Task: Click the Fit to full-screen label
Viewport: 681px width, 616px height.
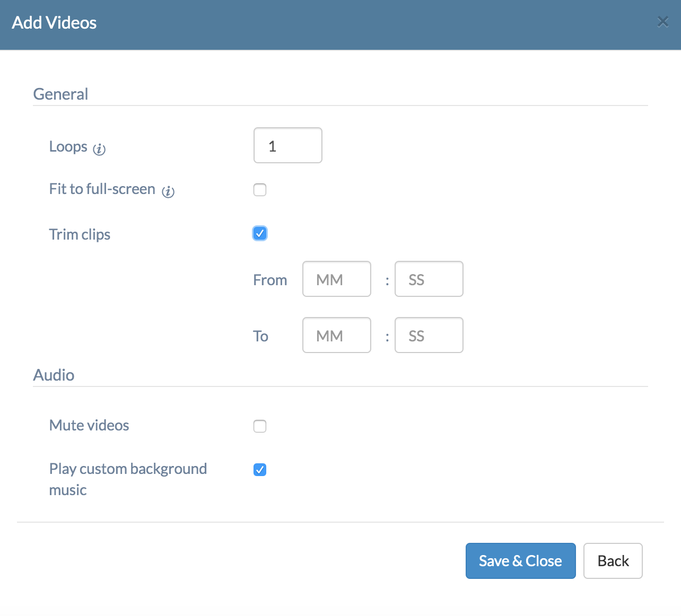Action: pyautogui.click(x=102, y=189)
